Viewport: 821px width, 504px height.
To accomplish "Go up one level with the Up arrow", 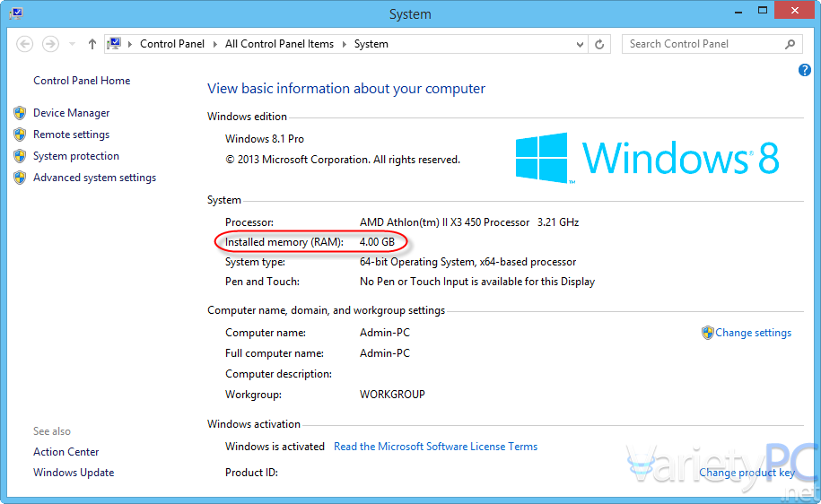I will point(92,44).
